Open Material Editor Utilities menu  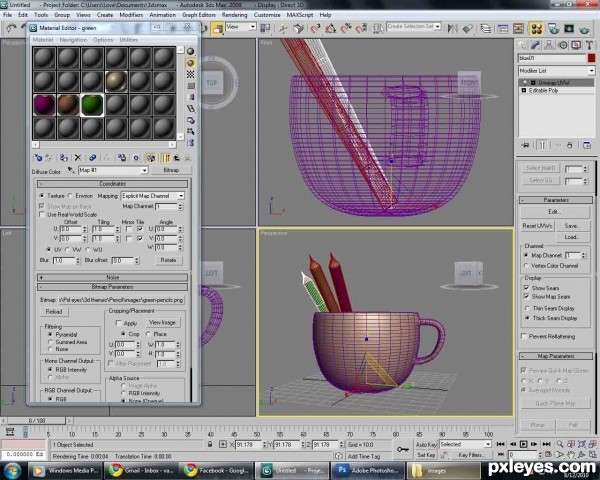(x=128, y=40)
